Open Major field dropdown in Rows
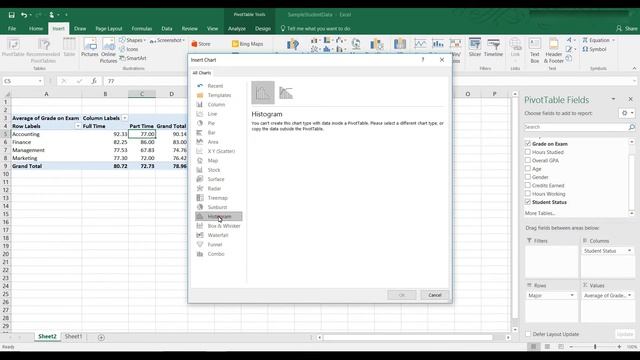640x360 pixels. [x=572, y=295]
